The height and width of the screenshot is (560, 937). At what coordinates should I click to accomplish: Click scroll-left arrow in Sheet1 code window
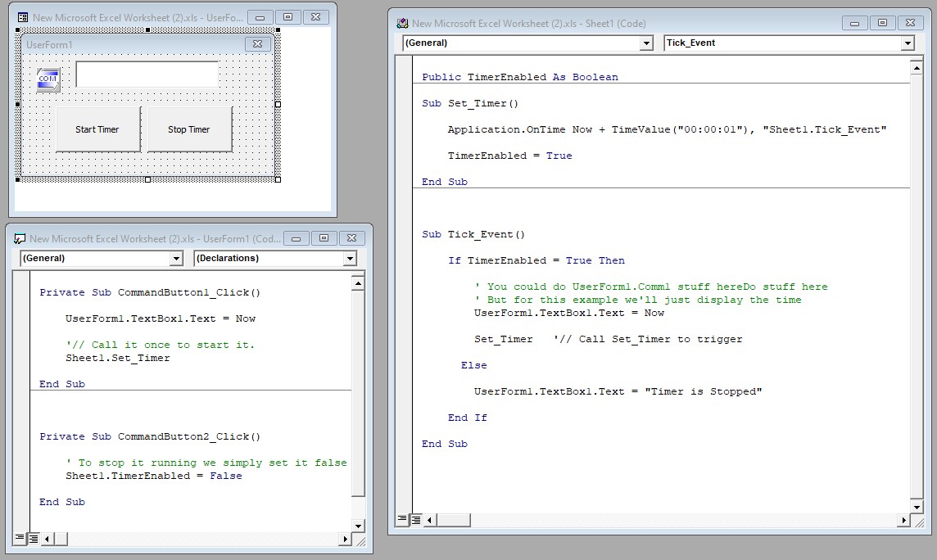tap(429, 520)
